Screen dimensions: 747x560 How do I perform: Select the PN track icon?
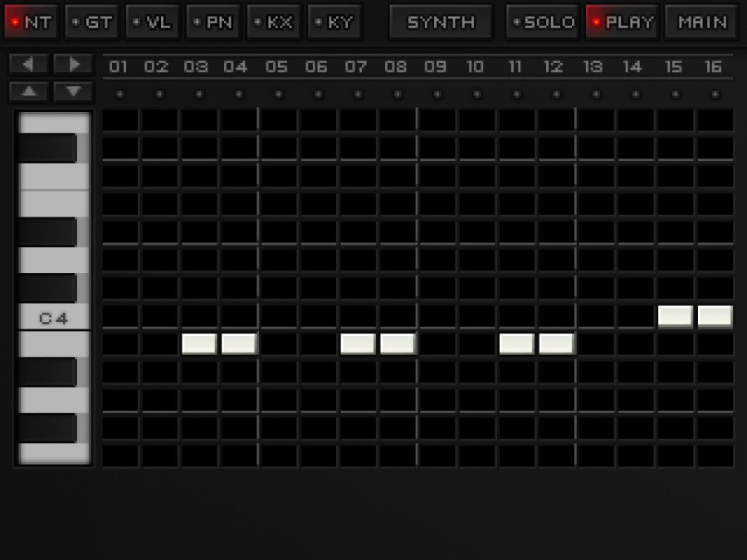[x=212, y=22]
